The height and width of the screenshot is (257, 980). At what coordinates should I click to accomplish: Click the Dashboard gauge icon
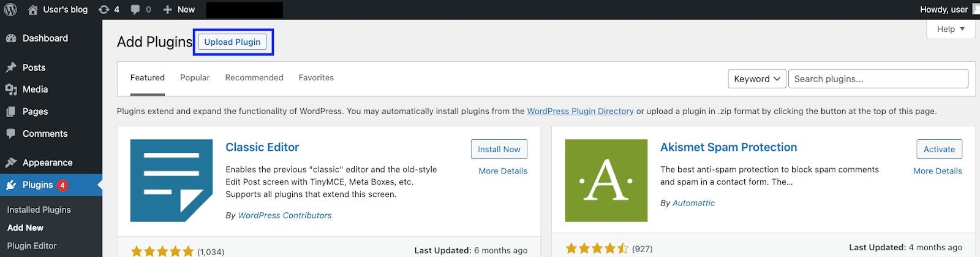point(11,38)
